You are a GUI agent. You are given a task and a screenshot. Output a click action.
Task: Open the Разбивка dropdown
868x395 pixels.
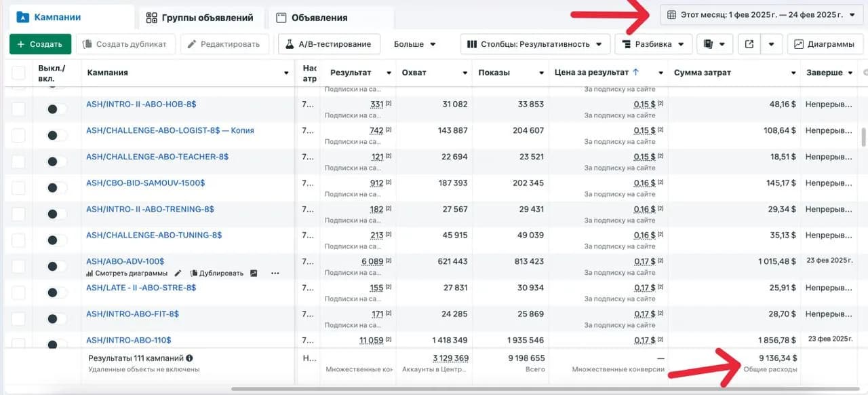(654, 44)
